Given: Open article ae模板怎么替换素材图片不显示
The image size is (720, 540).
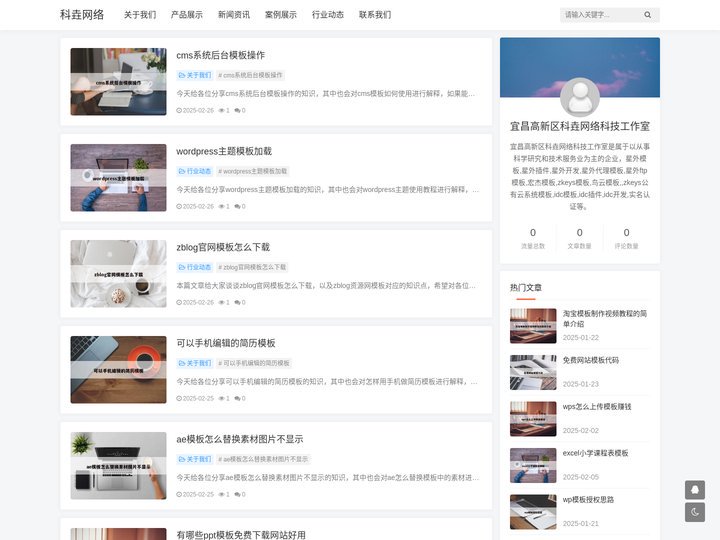Looking at the screenshot, I should pyautogui.click(x=240, y=439).
